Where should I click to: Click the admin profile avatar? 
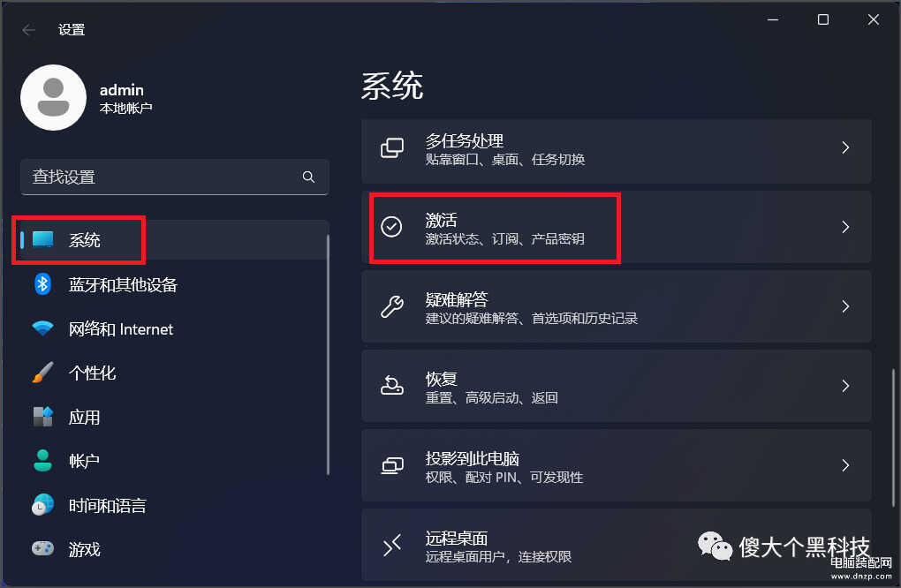53,98
